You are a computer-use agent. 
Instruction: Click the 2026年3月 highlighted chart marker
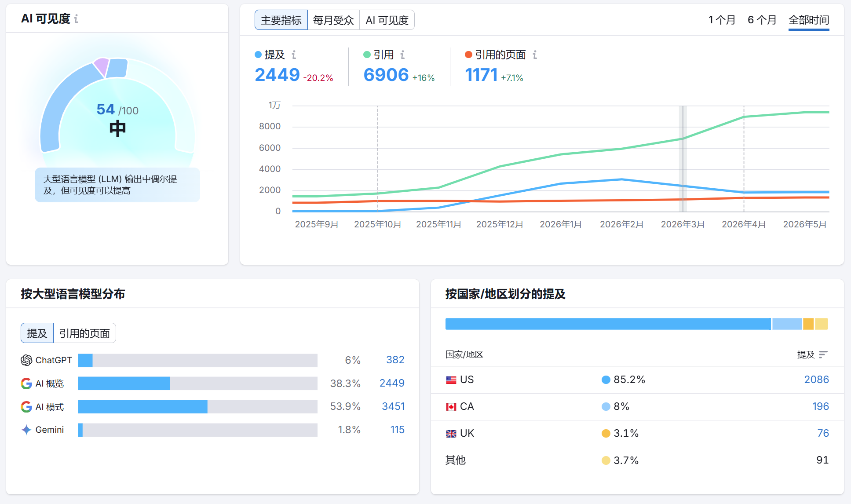[x=683, y=159]
